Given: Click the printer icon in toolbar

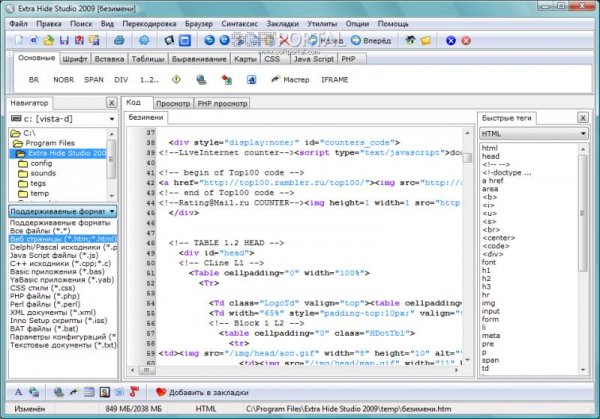Looking at the screenshot, I should click(121, 41).
